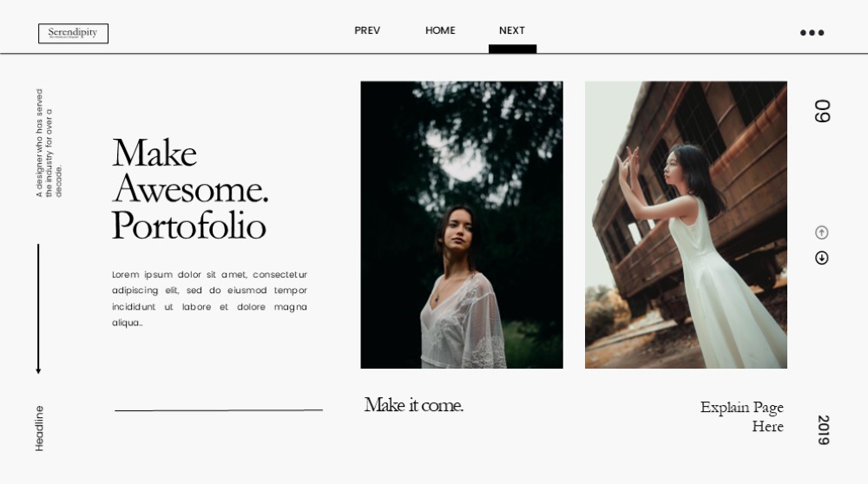This screenshot has height=484, width=868.
Task: Click the page number 09
Action: (x=822, y=111)
